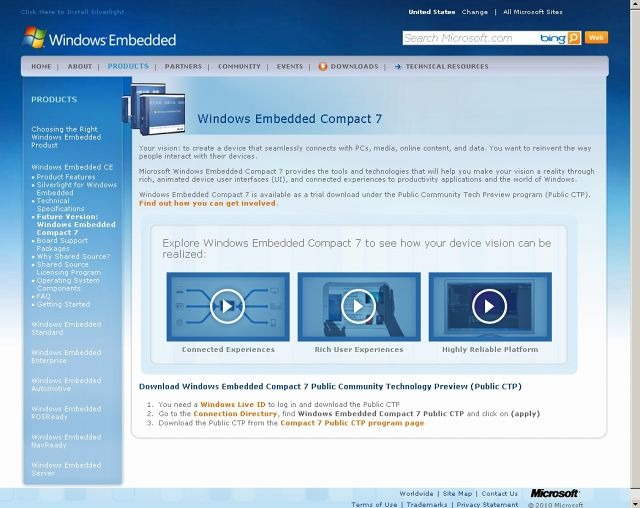Open Windows Embedded CE sidebar link

pyautogui.click(x=72, y=167)
